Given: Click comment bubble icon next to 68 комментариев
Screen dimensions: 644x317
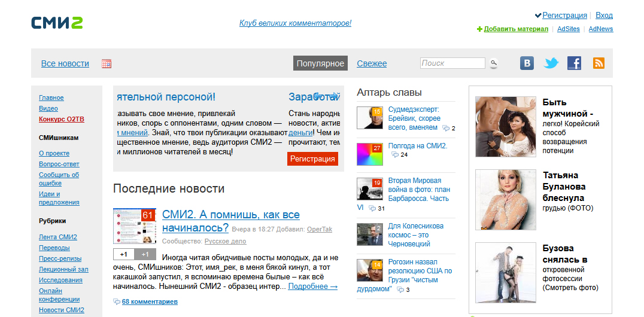Looking at the screenshot, I should 117,302.
